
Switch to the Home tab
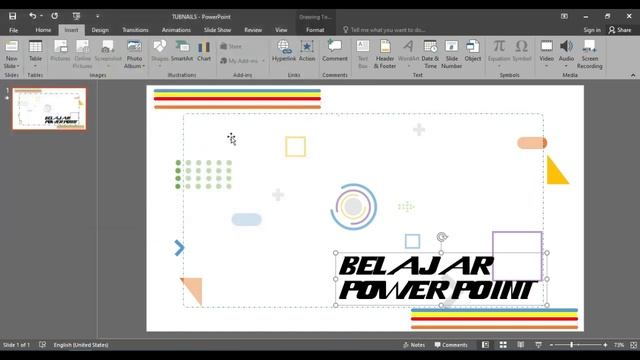(43, 30)
